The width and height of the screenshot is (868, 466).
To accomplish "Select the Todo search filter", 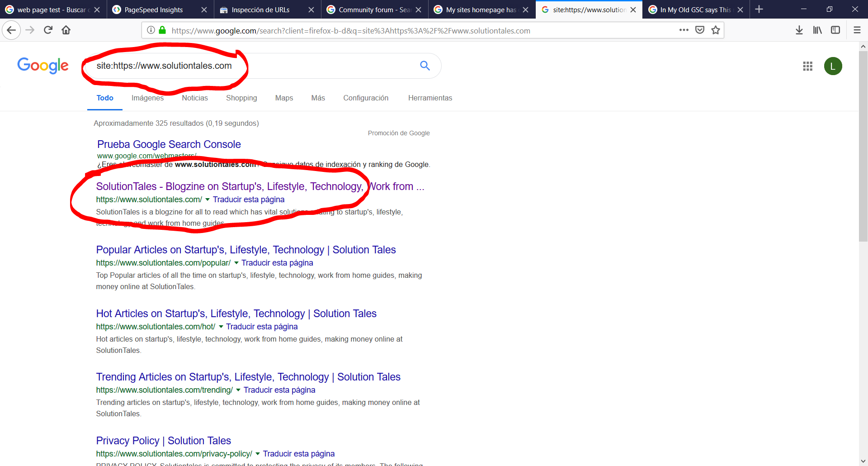I will 105,98.
